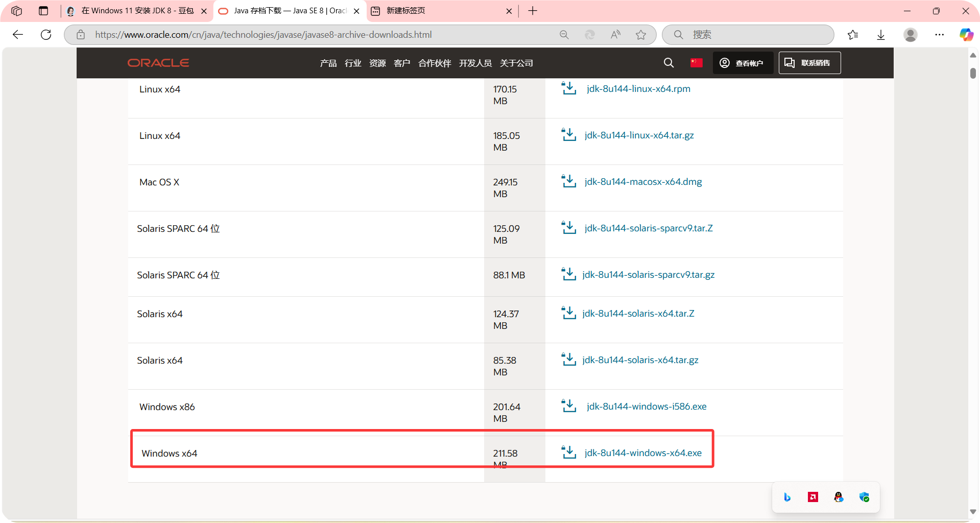Click the page scrollbar down arrow
This screenshot has width=980, height=523.
pyautogui.click(x=973, y=512)
